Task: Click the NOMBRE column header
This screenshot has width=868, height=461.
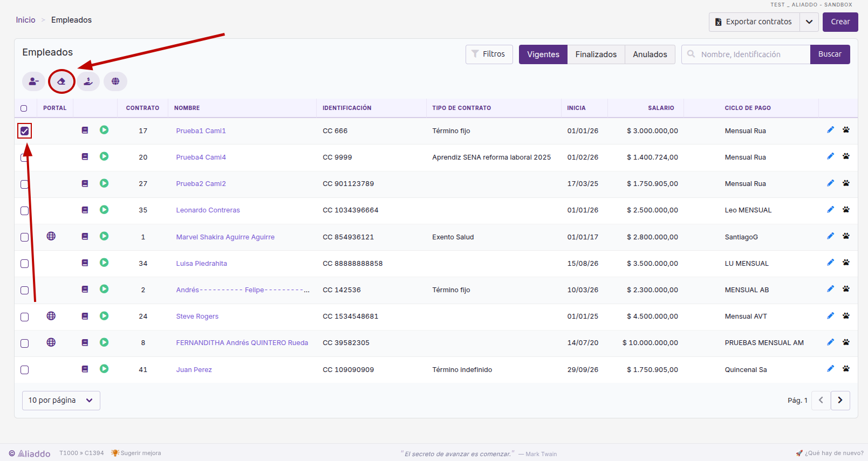Action: (x=187, y=108)
